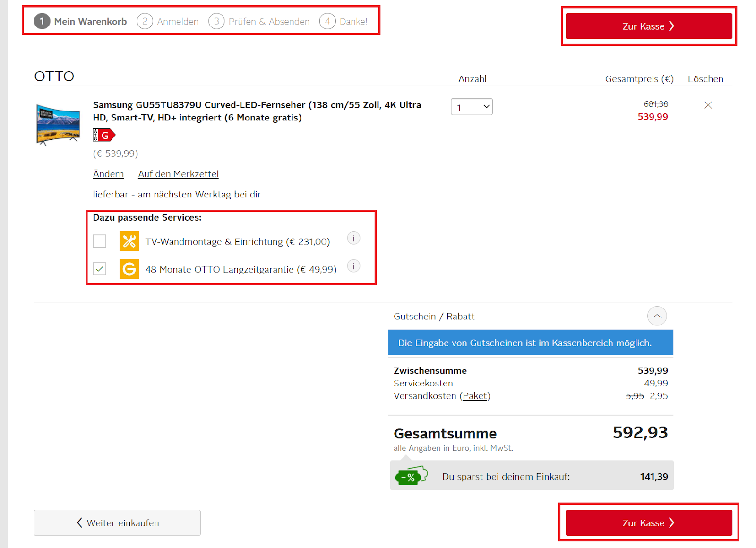Click the blue Gutschein info banner

531,342
